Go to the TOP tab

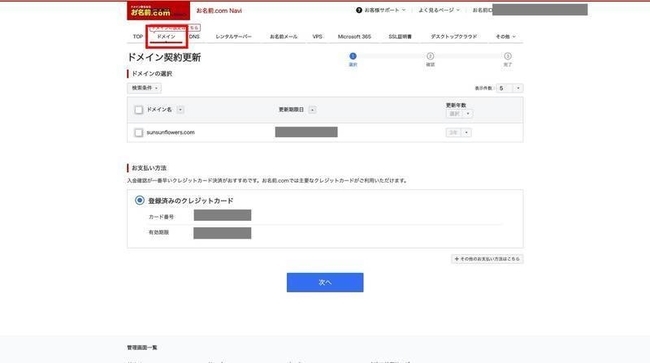[138, 36]
